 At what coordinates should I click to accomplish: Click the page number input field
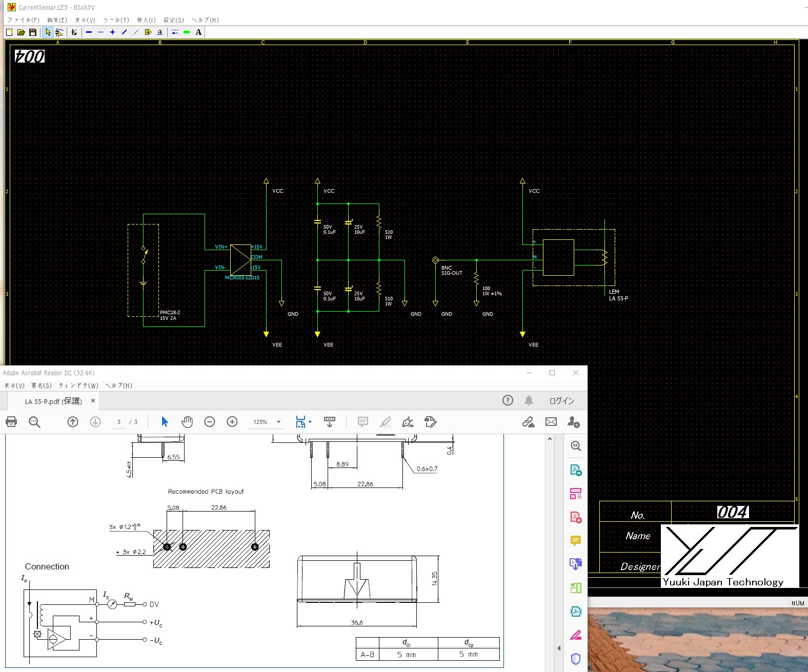[x=119, y=422]
